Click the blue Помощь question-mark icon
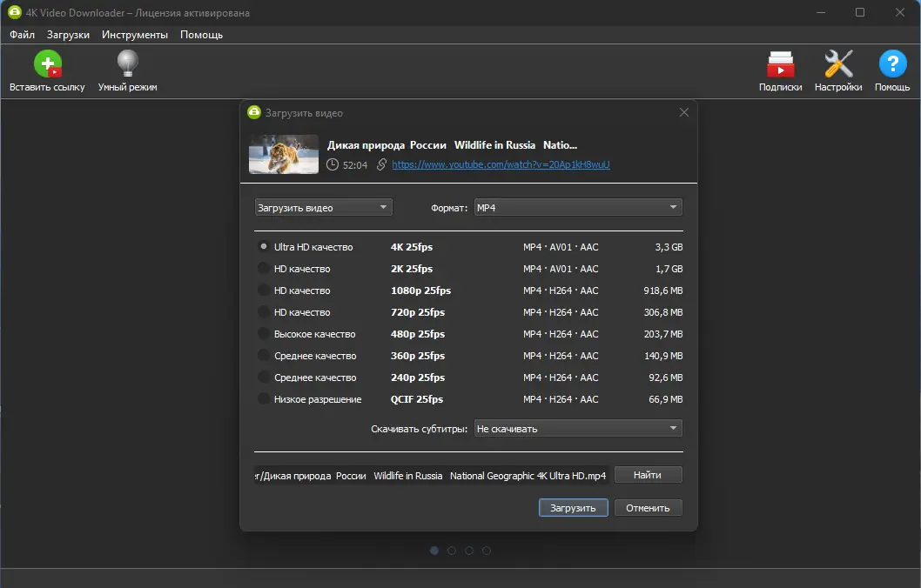Viewport: 921px width, 588px height. click(x=892, y=63)
